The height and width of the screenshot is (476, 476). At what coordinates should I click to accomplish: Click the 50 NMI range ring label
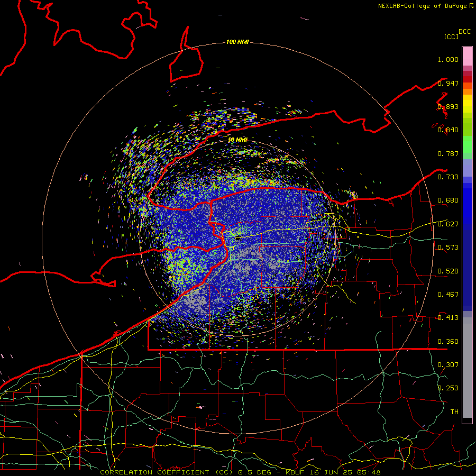tap(237, 140)
